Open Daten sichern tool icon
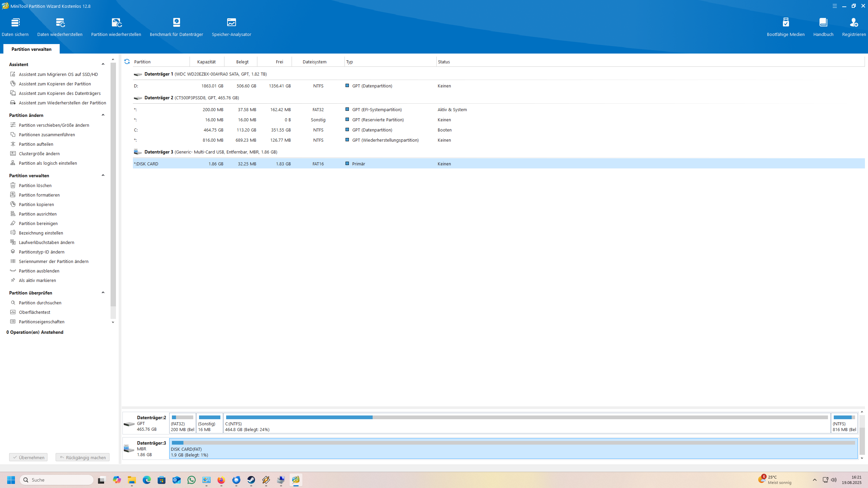 tap(15, 23)
